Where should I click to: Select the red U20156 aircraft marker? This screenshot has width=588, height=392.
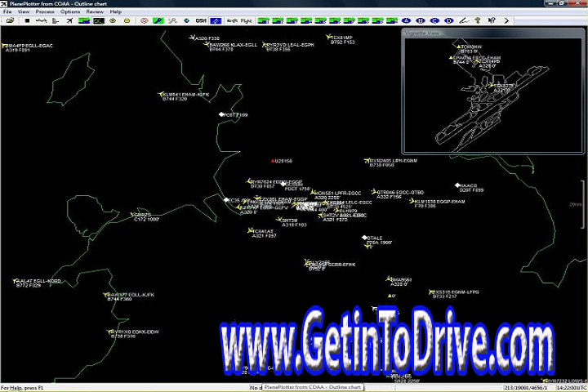coord(273,161)
